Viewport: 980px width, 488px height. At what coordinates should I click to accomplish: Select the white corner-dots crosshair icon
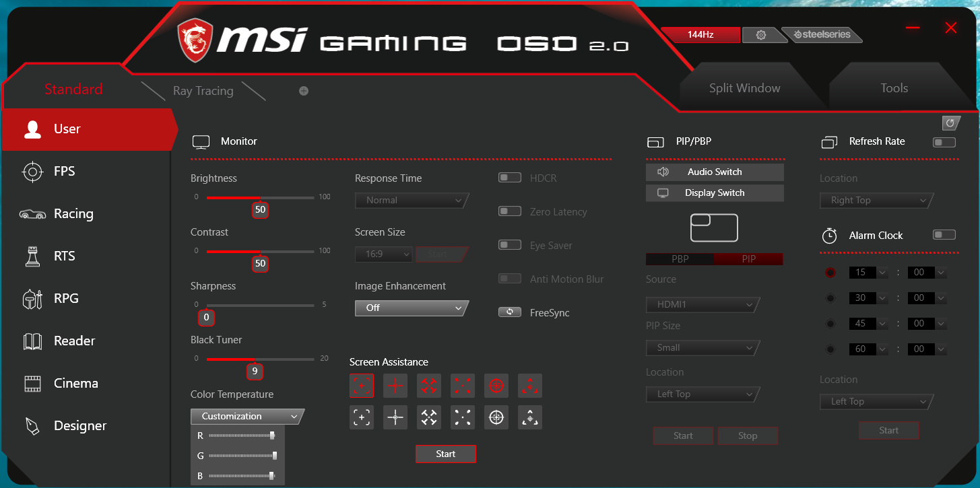[x=463, y=417]
